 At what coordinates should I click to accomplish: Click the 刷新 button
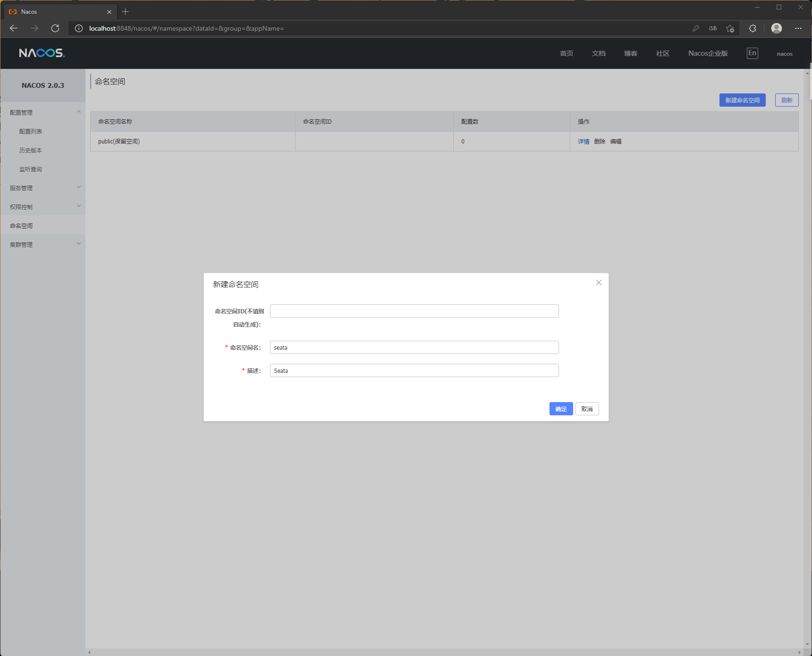point(787,100)
